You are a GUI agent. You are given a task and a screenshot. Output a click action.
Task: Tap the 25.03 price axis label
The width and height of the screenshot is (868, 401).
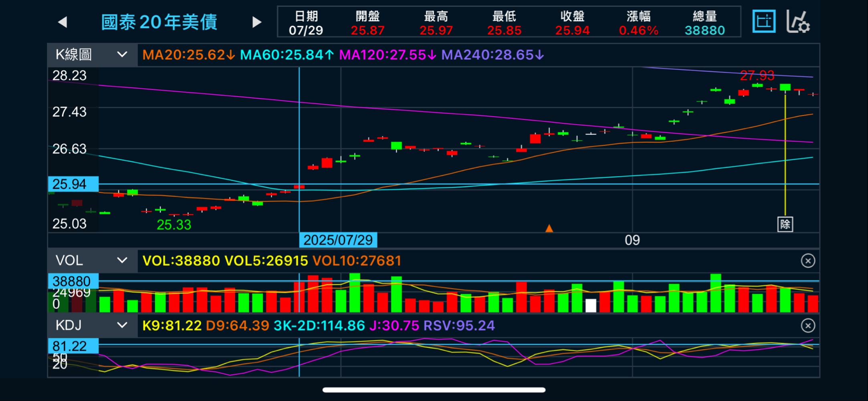point(69,224)
